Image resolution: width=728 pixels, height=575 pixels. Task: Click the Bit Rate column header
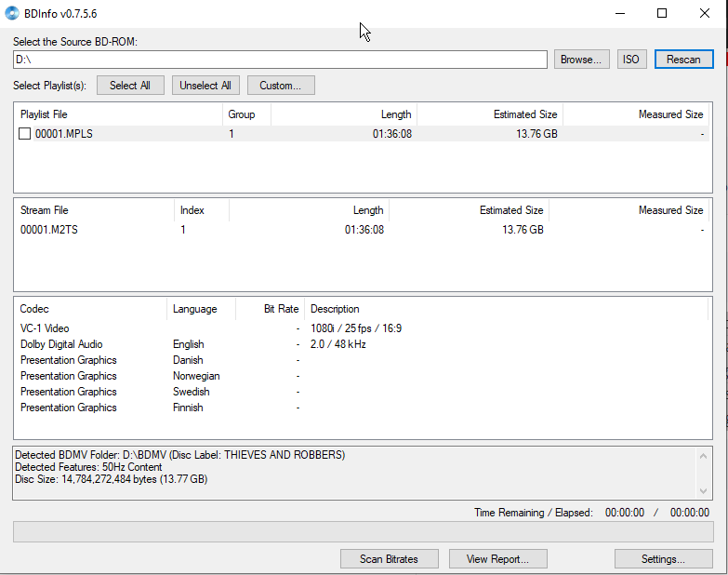coord(270,309)
